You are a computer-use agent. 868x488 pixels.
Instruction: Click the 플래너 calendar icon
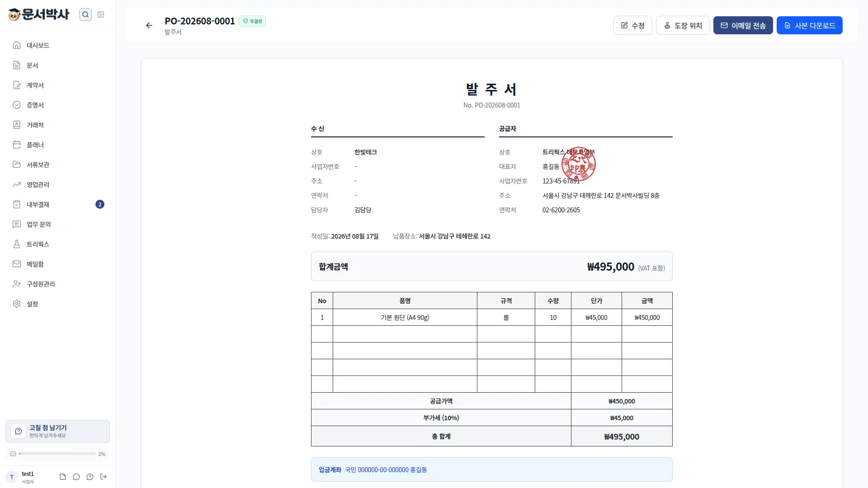pos(17,145)
